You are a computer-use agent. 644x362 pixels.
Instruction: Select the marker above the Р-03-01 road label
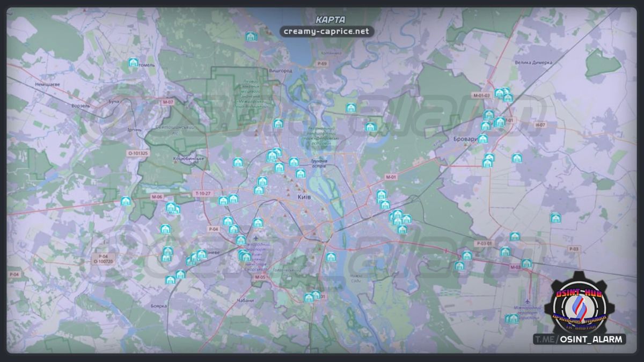coord(515,237)
